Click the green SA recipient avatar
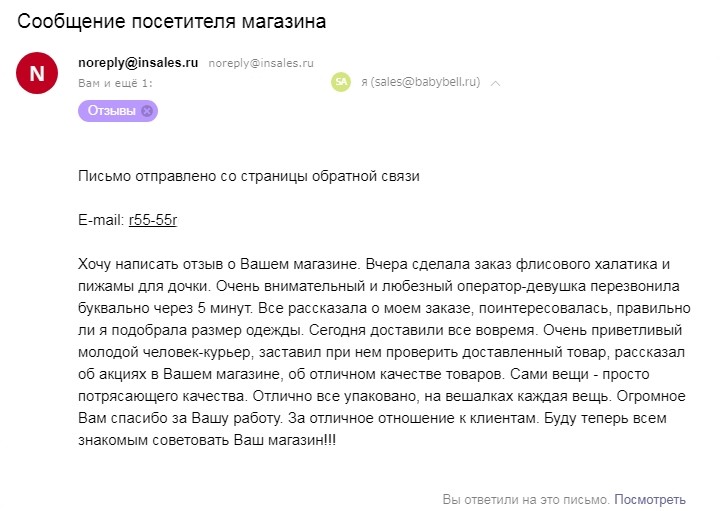The image size is (726, 511). coord(341,82)
